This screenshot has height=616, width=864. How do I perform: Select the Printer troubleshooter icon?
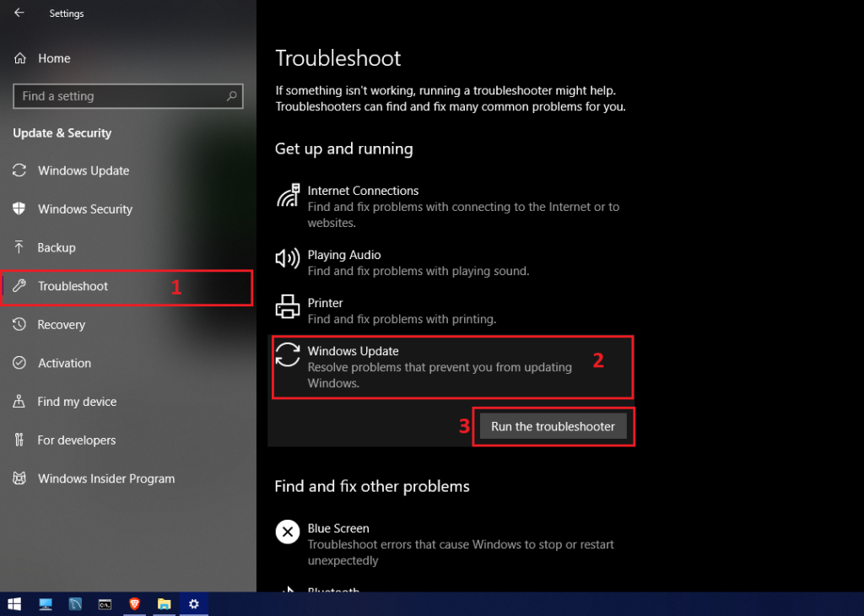point(288,307)
